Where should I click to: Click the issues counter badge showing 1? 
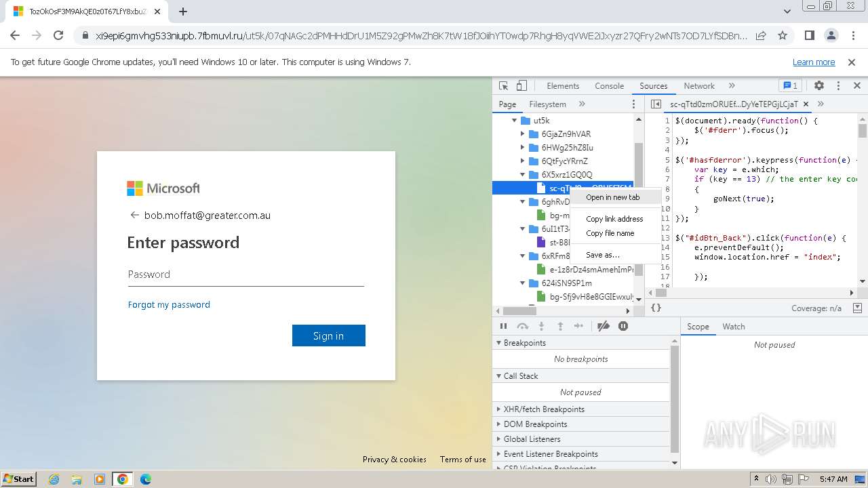[790, 86]
